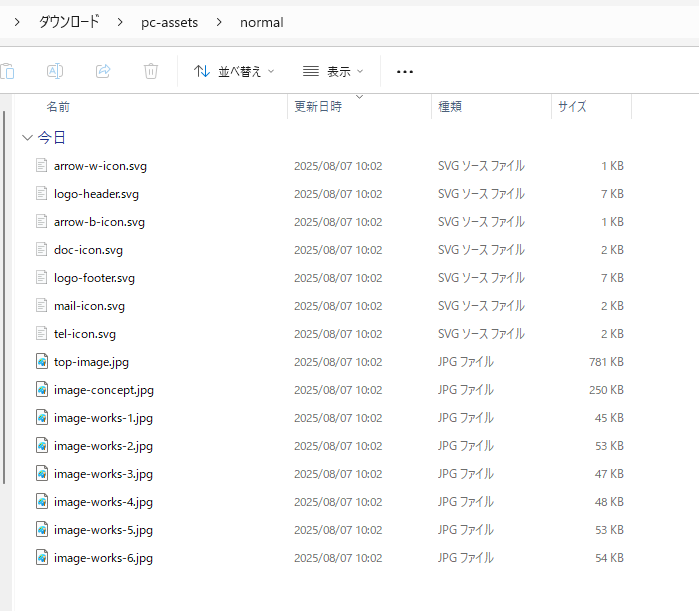Click the pc-assets breadcrumb

click(169, 22)
